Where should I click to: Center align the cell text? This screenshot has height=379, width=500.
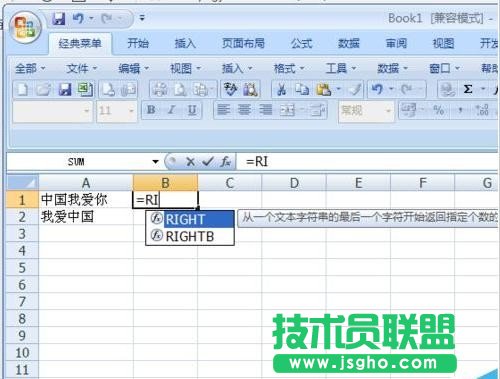pyautogui.click(x=244, y=110)
